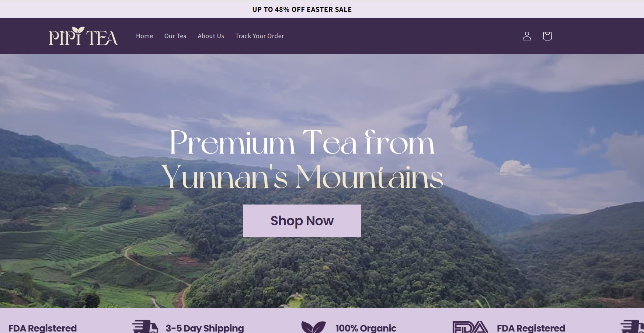Open the shopping cart icon

coord(547,36)
